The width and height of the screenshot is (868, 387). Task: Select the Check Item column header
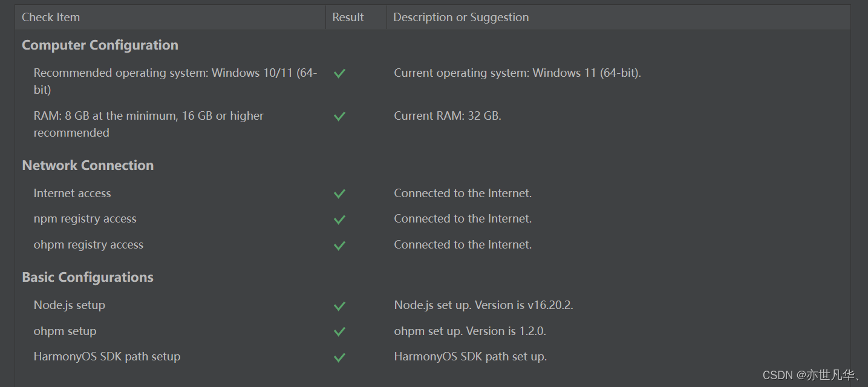click(51, 18)
